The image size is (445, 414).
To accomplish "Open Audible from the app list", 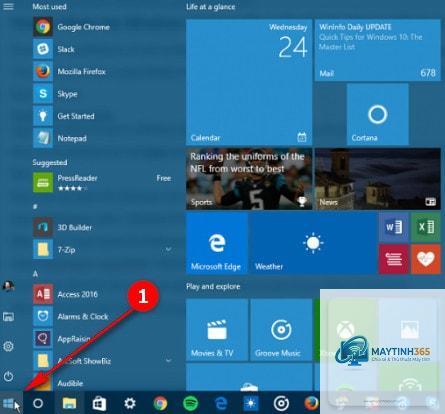I will (103, 383).
